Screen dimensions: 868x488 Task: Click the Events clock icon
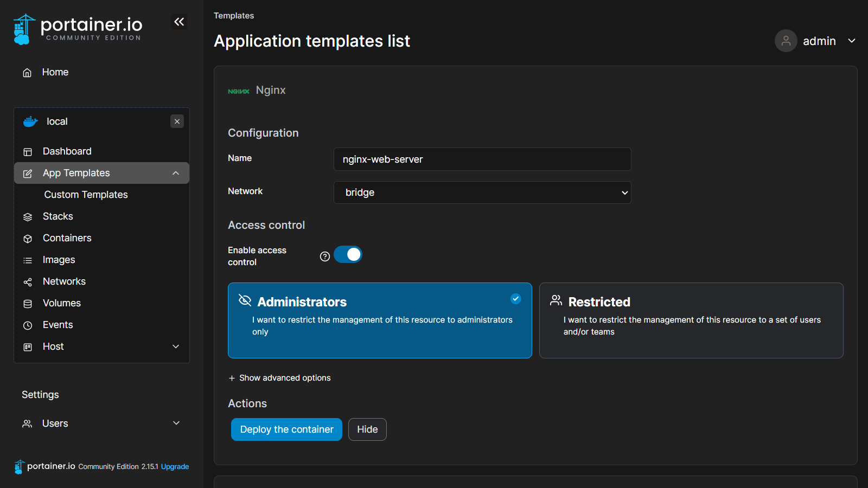tap(28, 325)
